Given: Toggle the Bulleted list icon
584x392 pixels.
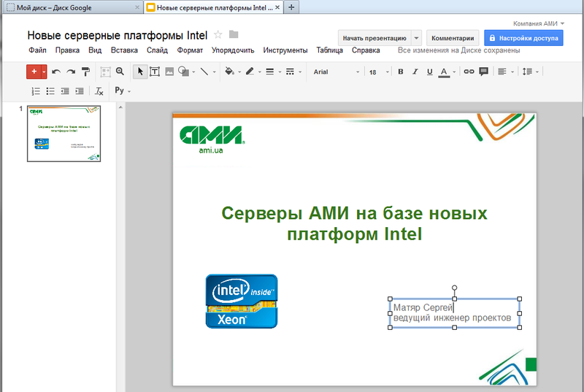Looking at the screenshot, I should 50,91.
